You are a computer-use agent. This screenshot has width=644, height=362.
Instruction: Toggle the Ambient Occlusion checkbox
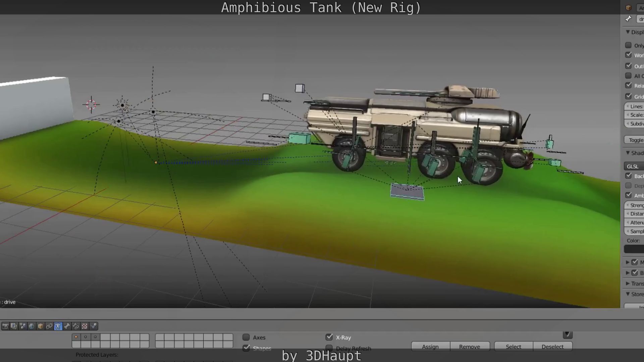(x=629, y=195)
